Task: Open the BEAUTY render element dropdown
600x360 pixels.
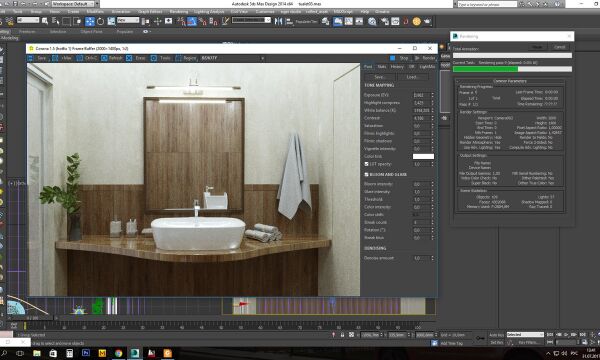Action: 232,58
